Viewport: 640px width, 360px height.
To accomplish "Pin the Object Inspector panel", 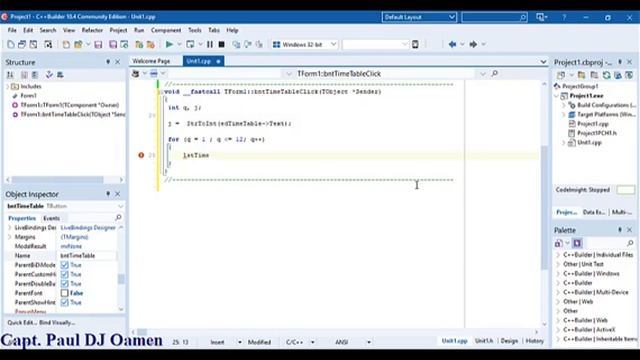I will click(108, 194).
